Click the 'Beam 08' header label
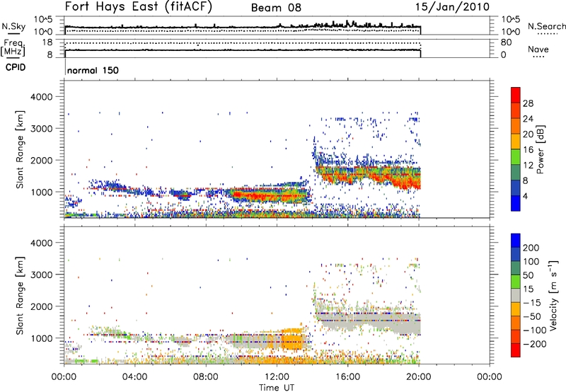Viewport: 566px width, 392px height. click(276, 8)
